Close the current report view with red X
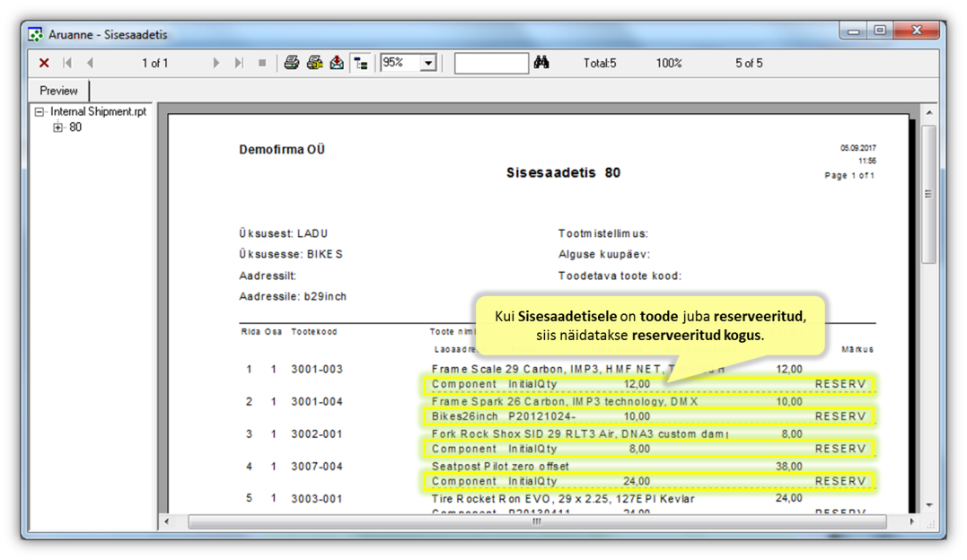Image resolution: width=967 pixels, height=560 pixels. pos(44,63)
